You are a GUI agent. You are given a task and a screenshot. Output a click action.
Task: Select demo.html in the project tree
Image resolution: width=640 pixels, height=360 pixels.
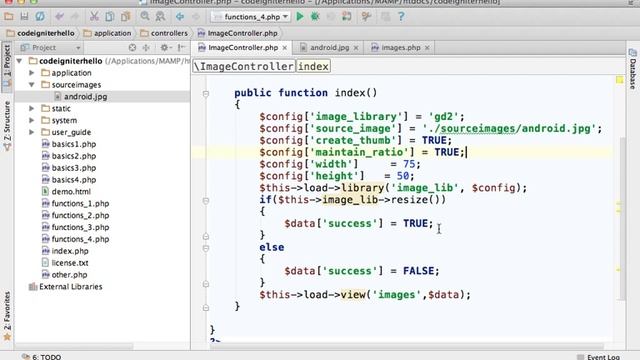point(71,191)
